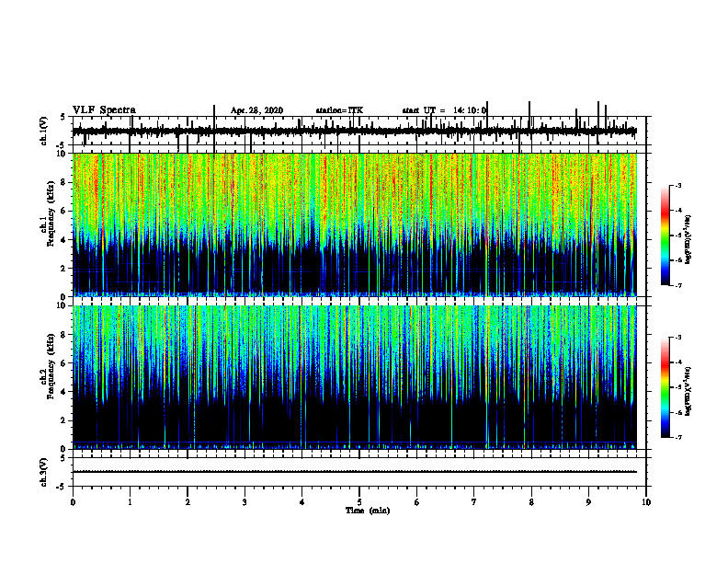
Task: Click the time axis tick label "4"
Action: (302, 502)
